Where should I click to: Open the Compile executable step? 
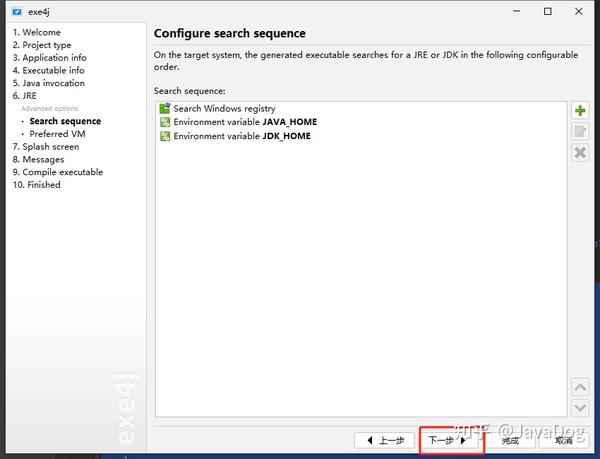point(58,172)
